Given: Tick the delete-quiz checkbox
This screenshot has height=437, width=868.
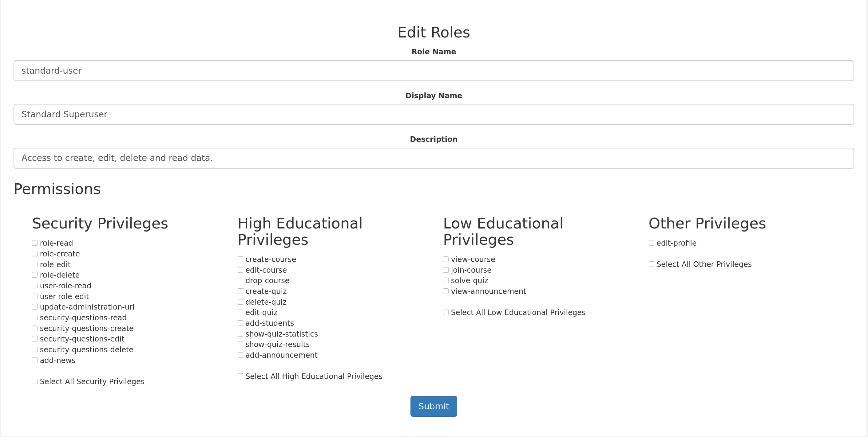Looking at the screenshot, I should pos(240,302).
